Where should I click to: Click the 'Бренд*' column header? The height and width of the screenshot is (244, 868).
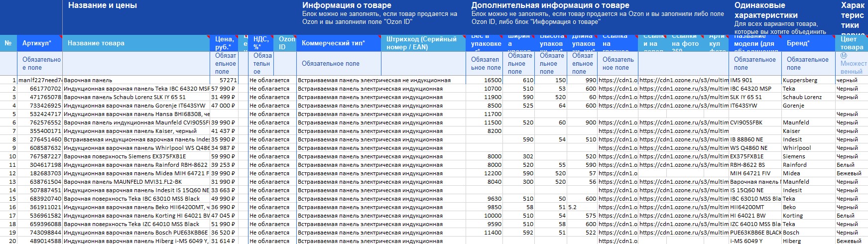tap(808, 43)
